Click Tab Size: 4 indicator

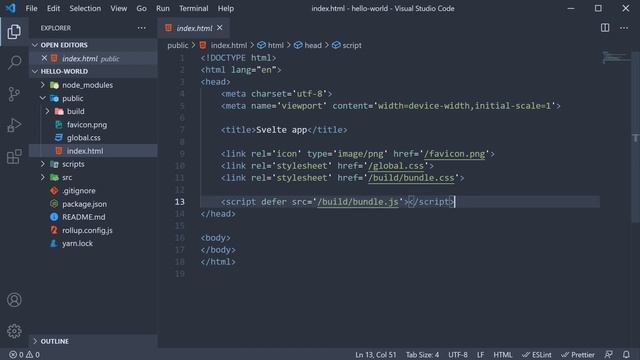point(422,354)
